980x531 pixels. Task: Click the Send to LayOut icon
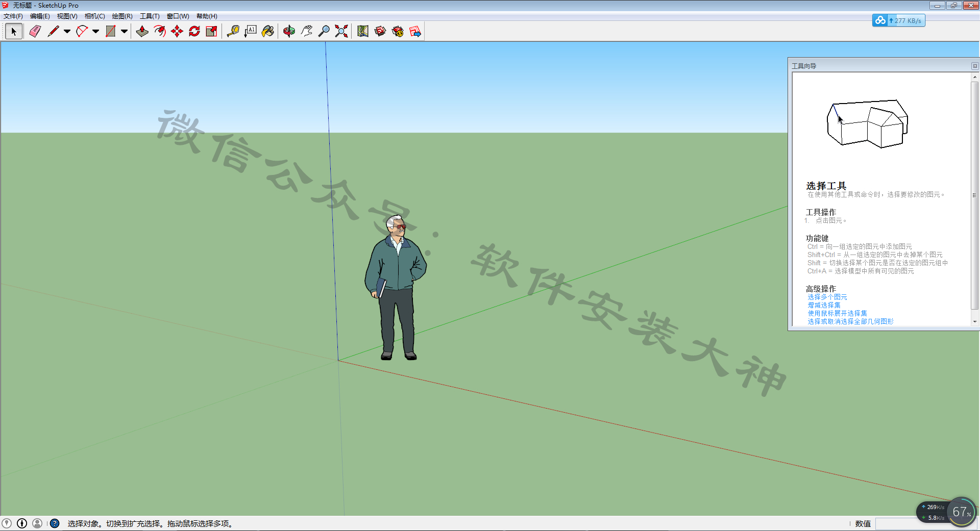click(415, 32)
